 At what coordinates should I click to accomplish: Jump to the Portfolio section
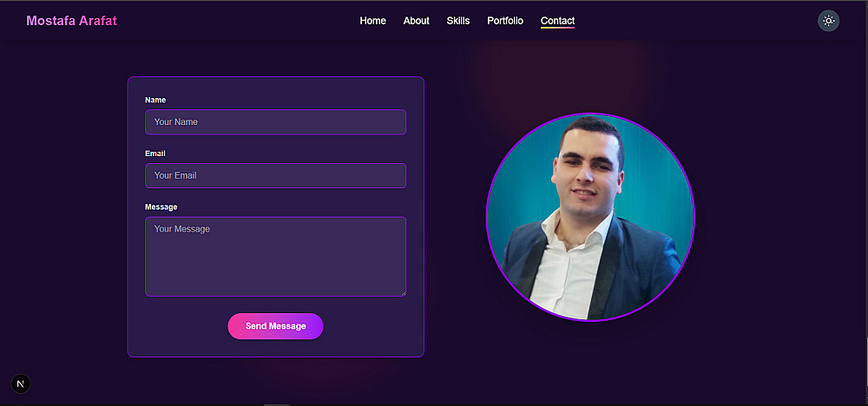click(505, 21)
